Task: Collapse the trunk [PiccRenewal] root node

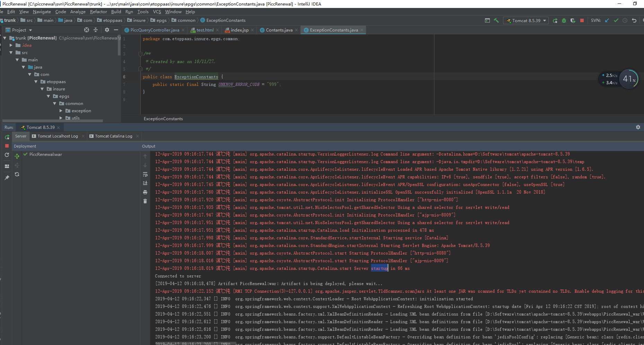Action: [5, 38]
